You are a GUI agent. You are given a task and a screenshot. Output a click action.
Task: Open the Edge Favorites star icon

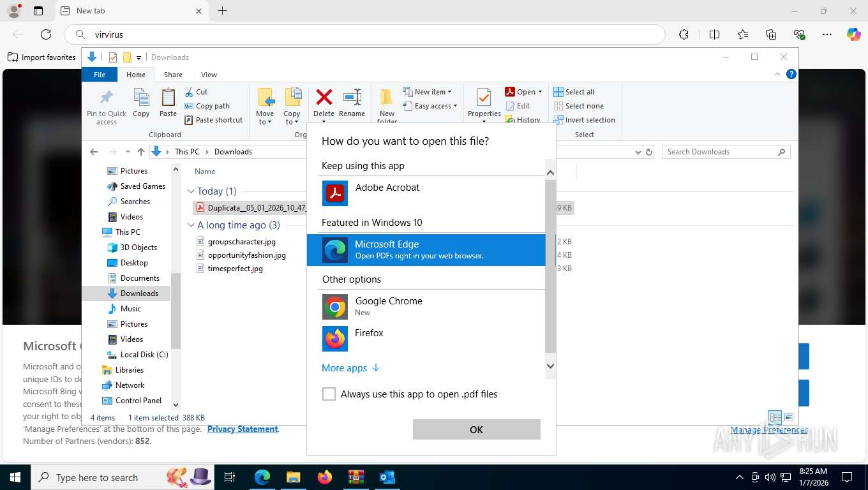click(742, 34)
